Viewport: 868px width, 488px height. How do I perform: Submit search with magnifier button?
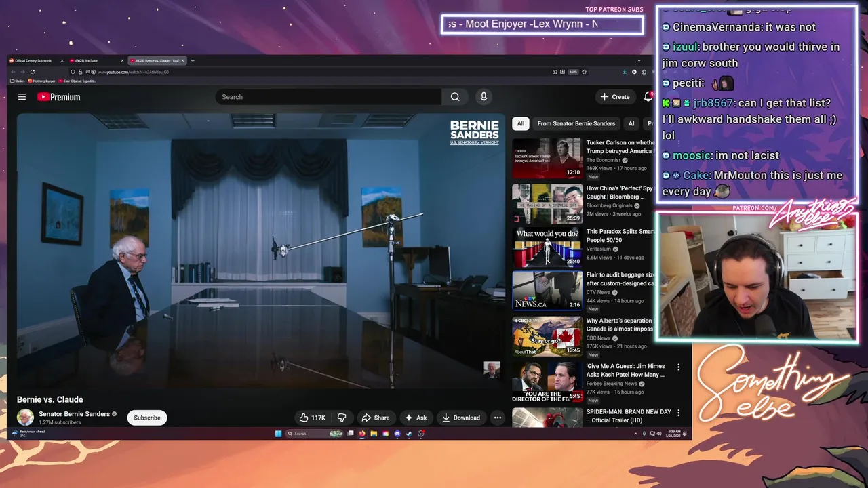coord(455,97)
